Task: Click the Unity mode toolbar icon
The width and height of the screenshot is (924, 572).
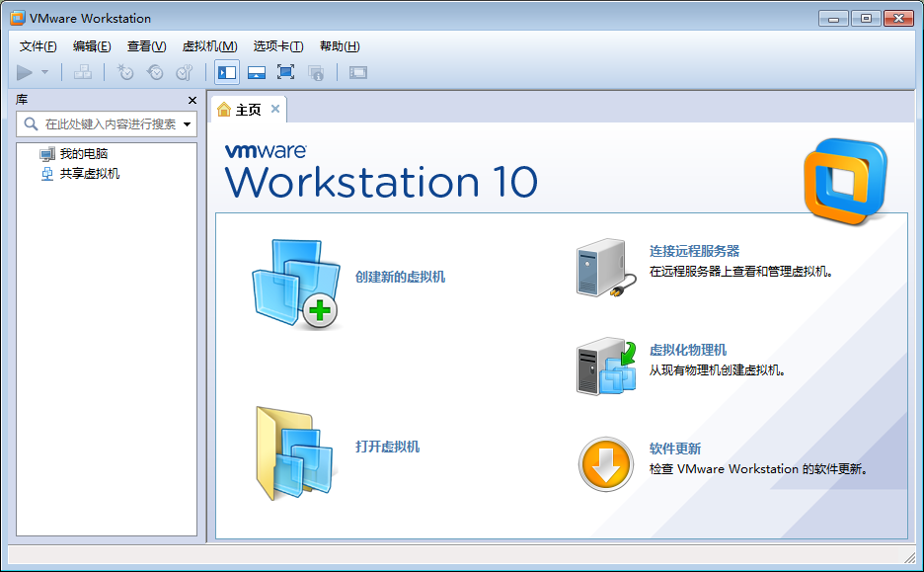Action: [x=316, y=72]
